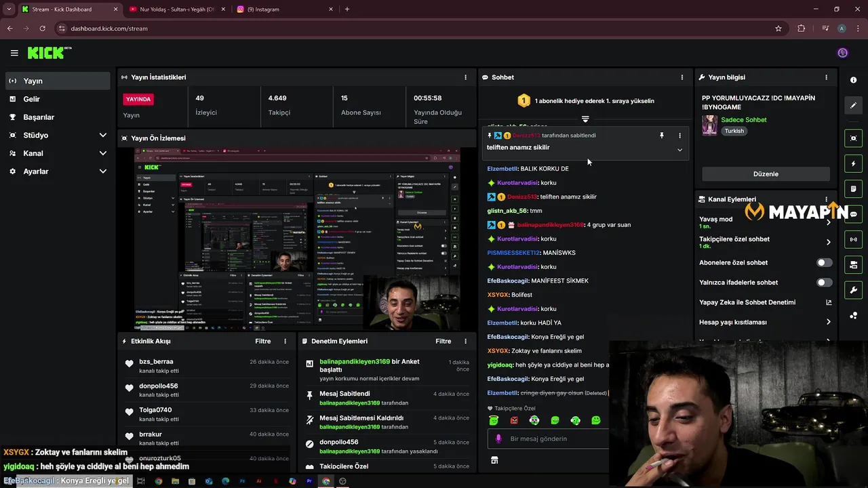
Task: Open Premiere Pro from the taskbar
Action: 309,481
